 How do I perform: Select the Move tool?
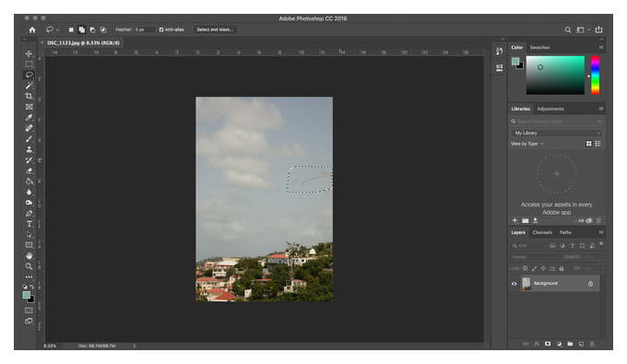click(30, 53)
